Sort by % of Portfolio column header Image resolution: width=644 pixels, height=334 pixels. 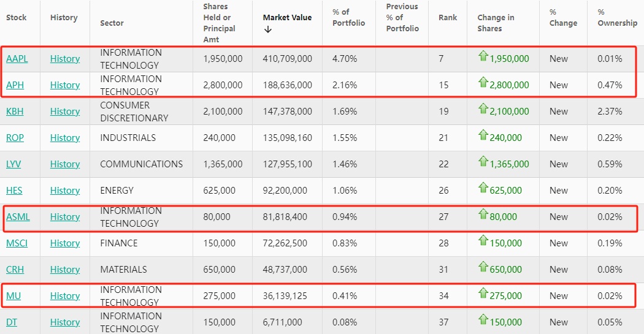(x=348, y=18)
